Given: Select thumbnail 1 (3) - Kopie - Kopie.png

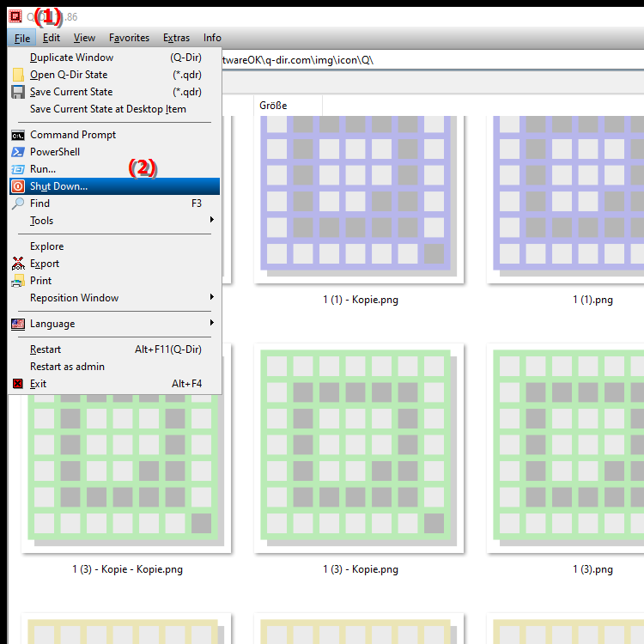Looking at the screenshot, I should (126, 473).
